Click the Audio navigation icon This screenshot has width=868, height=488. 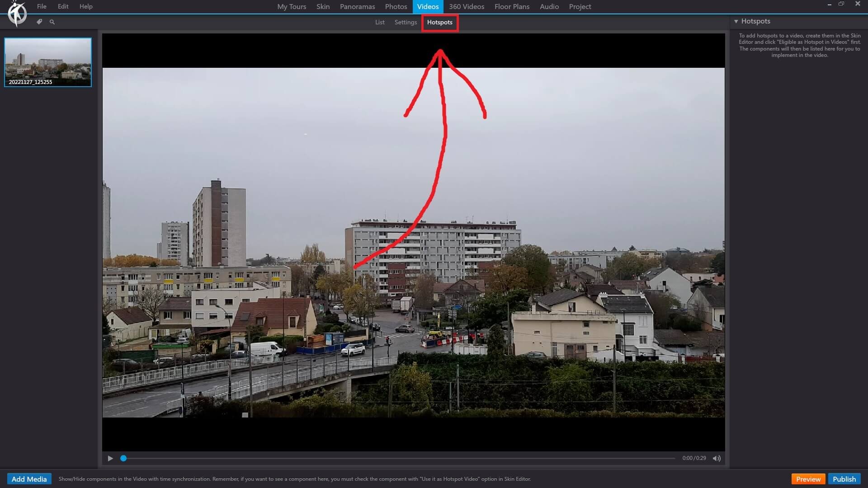(548, 7)
